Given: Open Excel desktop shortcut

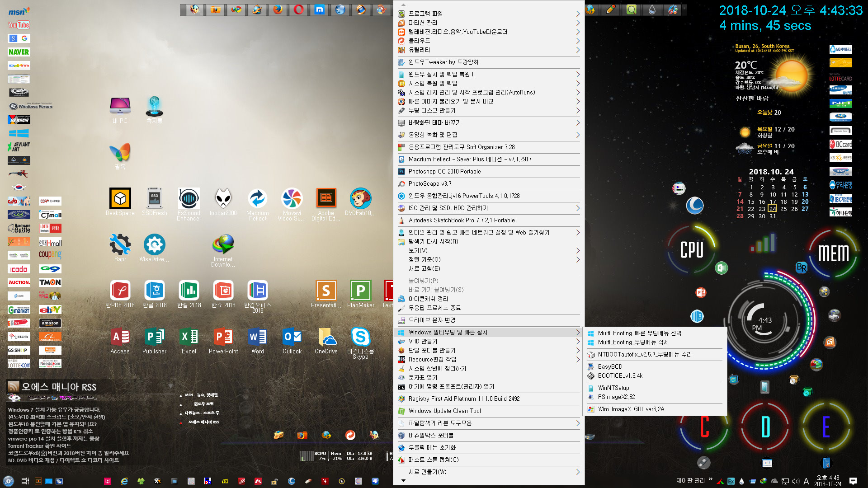Looking at the screenshot, I should click(189, 340).
